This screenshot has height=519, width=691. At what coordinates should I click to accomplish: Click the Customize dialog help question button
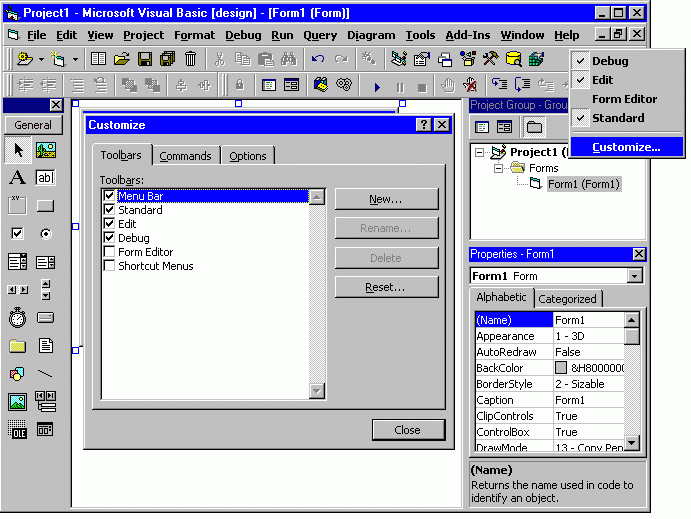pos(424,125)
